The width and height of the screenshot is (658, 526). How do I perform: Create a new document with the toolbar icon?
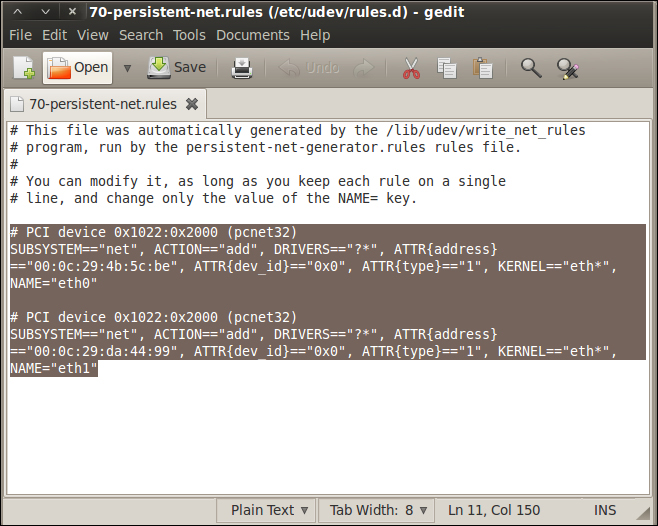[24, 68]
